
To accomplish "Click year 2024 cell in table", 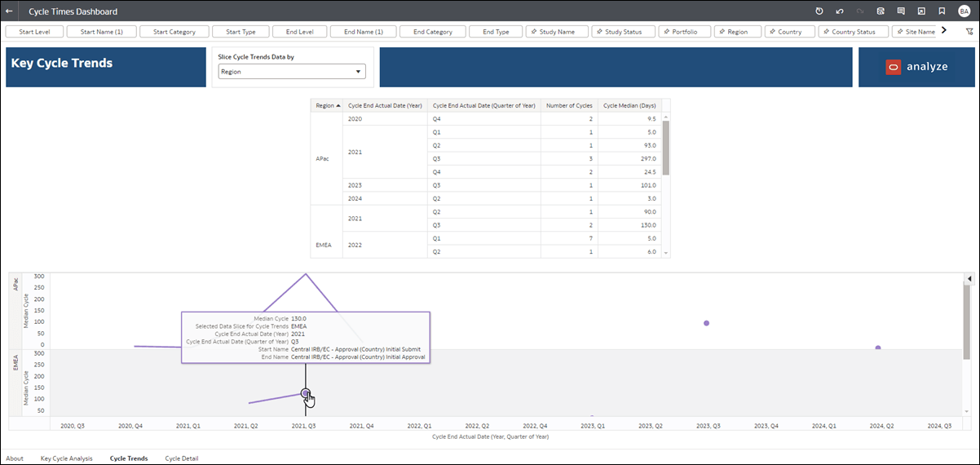I will point(385,198).
